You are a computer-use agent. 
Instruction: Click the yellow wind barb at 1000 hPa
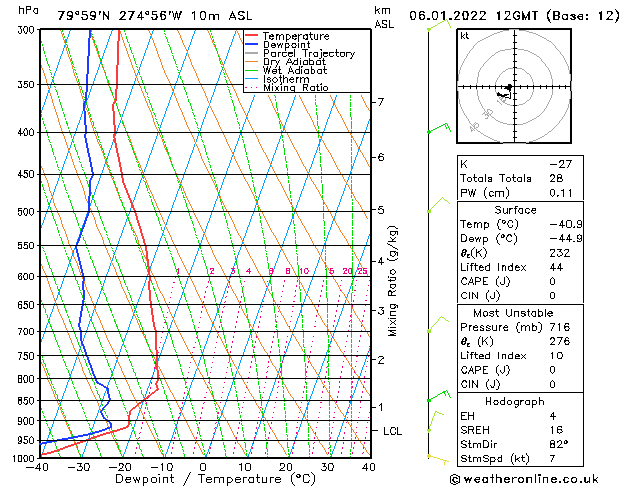tap(438, 460)
